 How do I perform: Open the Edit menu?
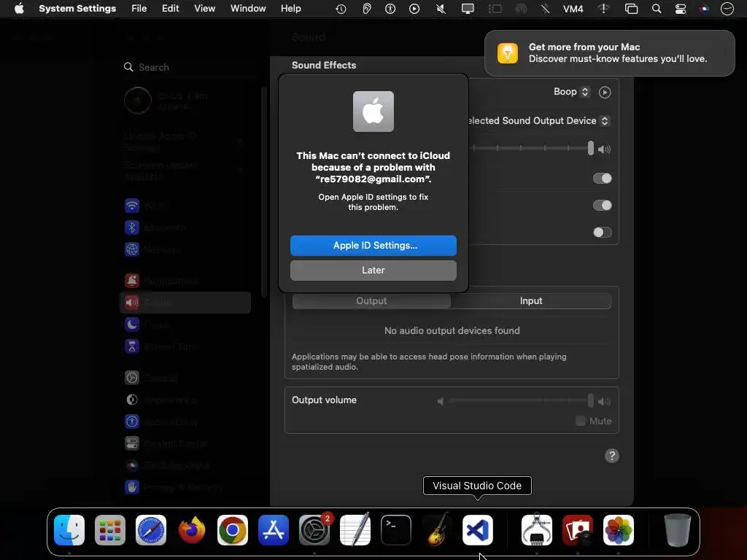pos(170,9)
